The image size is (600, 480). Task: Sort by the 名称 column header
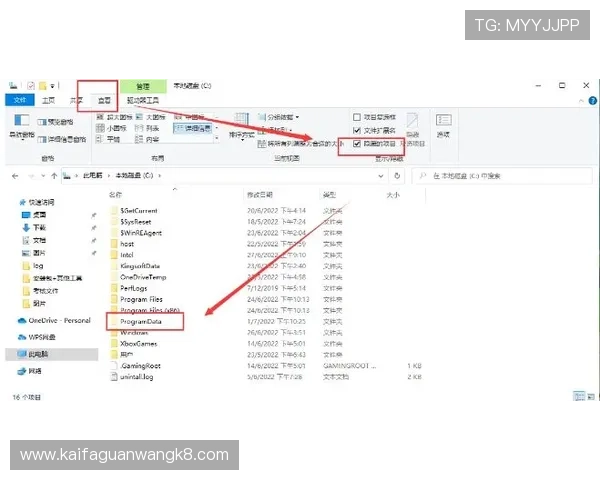click(115, 195)
